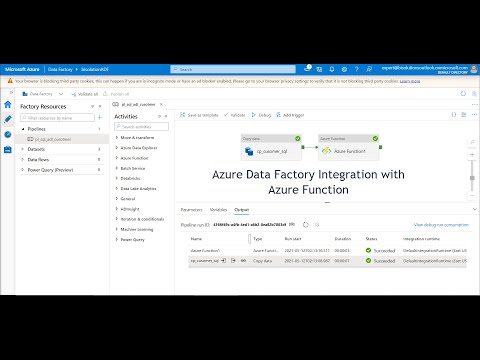Screen dimensions: 480x360
Task: Click Learn more in cookie warning
Action: [410, 81]
